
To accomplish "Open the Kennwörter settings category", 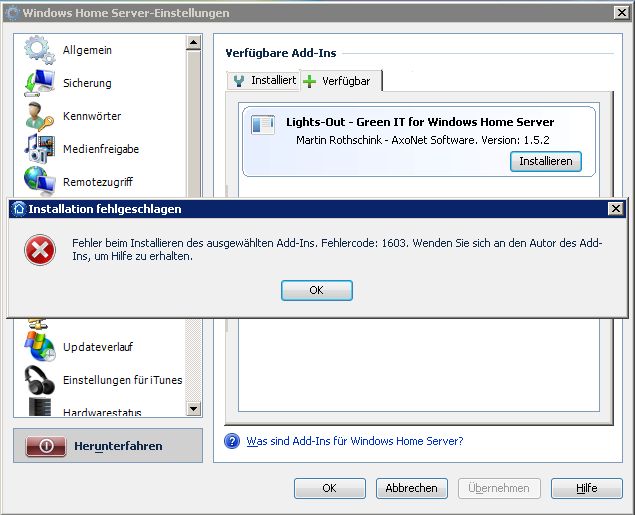I will (x=92, y=116).
